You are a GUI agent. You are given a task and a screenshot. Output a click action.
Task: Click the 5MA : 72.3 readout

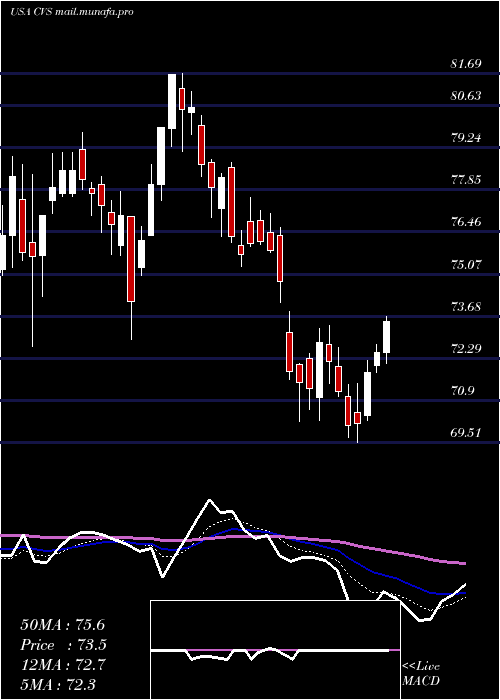pos(58,684)
